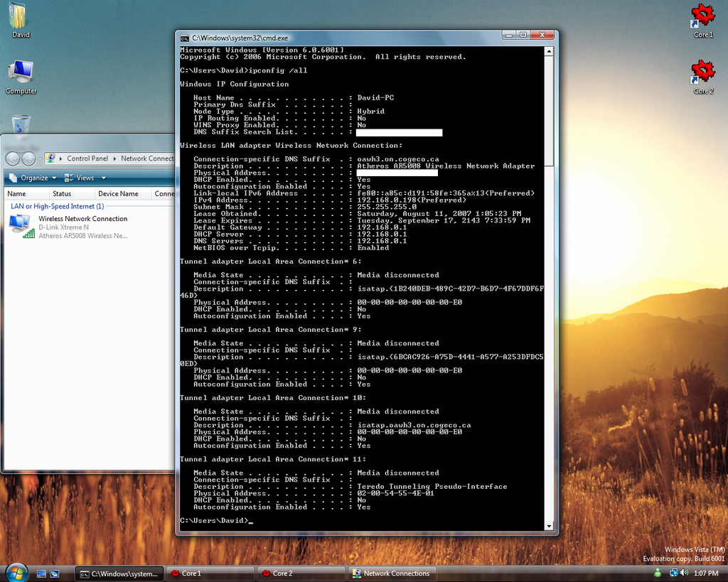
Task: Click the 'Tunnel adapter Local Area Connection* 9:' heading
Action: click(271, 330)
